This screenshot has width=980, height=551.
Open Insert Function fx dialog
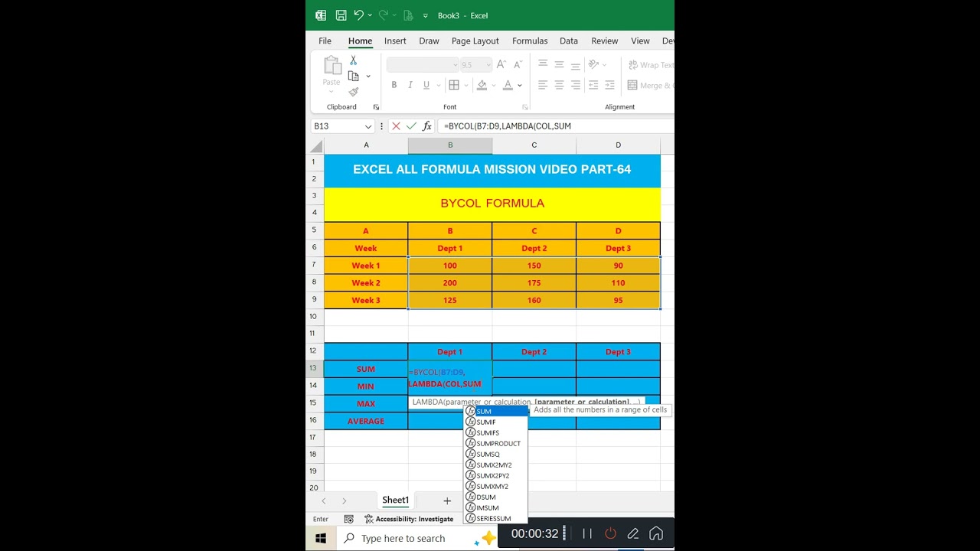pos(427,126)
